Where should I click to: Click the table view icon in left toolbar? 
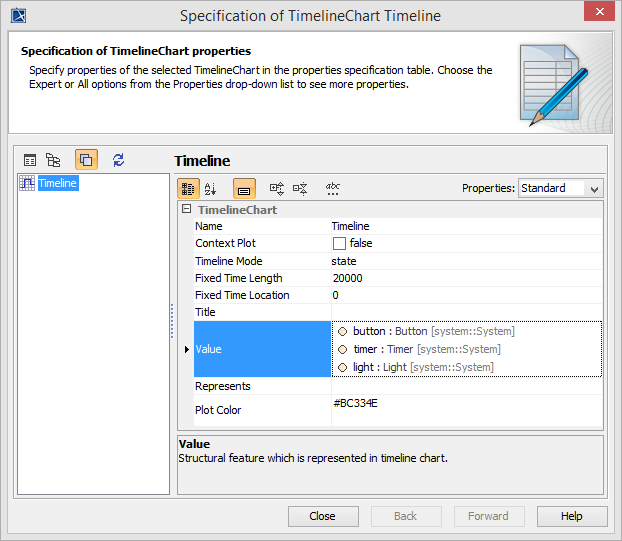click(x=30, y=160)
